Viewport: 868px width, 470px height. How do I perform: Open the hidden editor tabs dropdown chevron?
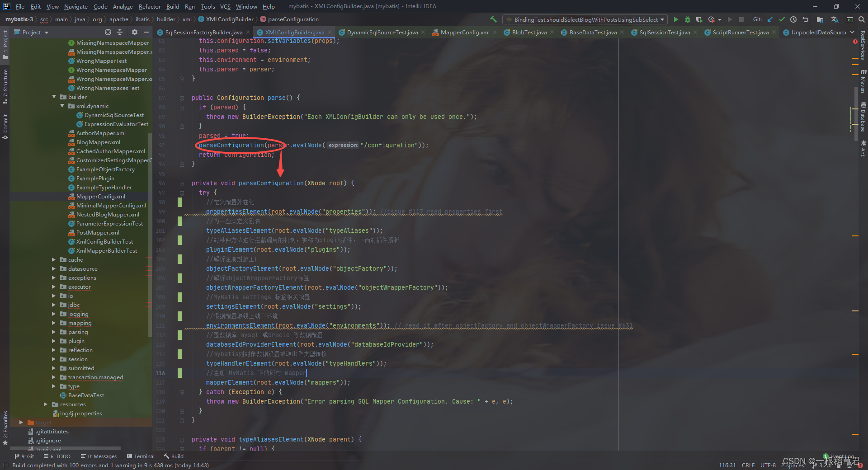tap(852, 32)
